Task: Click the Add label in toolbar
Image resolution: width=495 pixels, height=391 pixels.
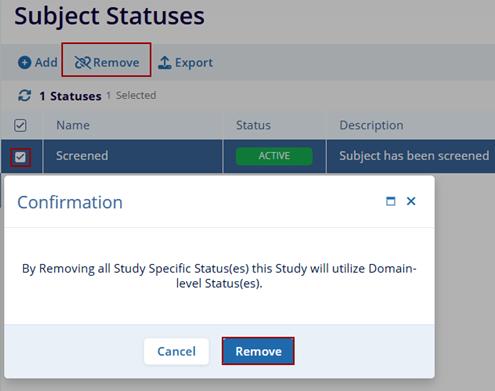Action: (x=46, y=62)
